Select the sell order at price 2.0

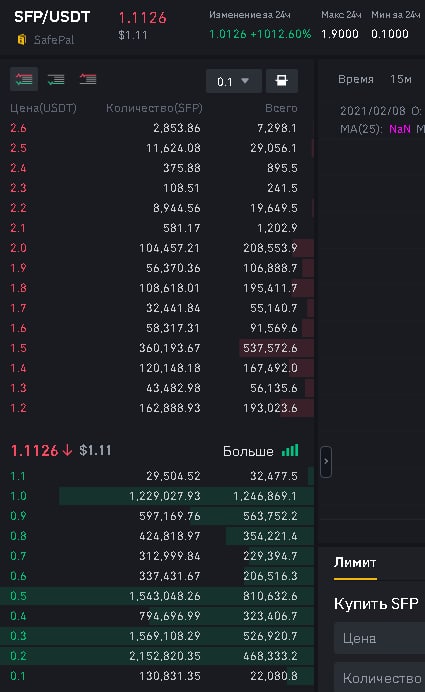[157, 248]
